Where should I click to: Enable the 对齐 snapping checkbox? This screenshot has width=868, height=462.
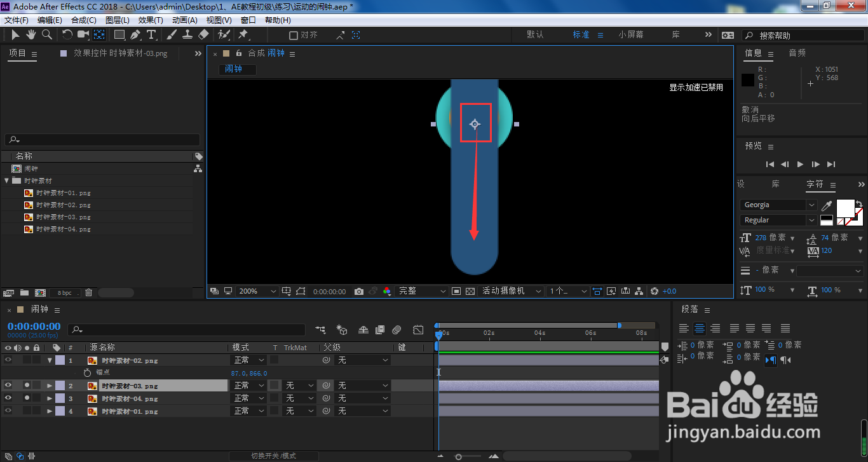pos(294,36)
